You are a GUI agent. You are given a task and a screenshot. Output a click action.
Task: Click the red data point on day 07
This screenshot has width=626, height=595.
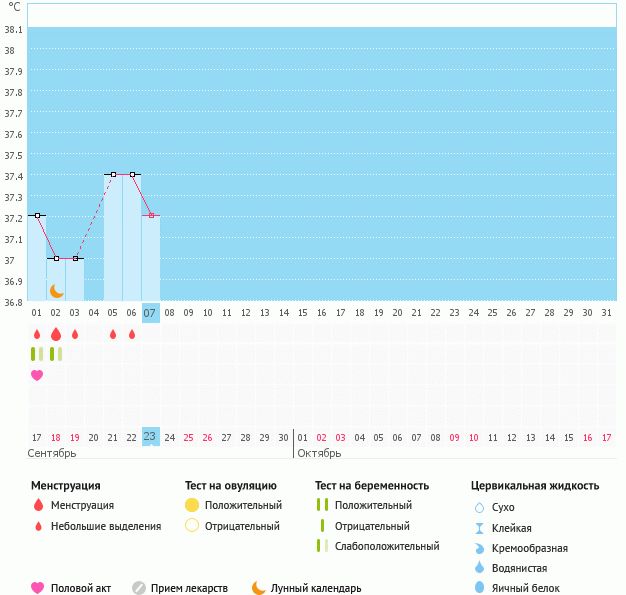(151, 215)
